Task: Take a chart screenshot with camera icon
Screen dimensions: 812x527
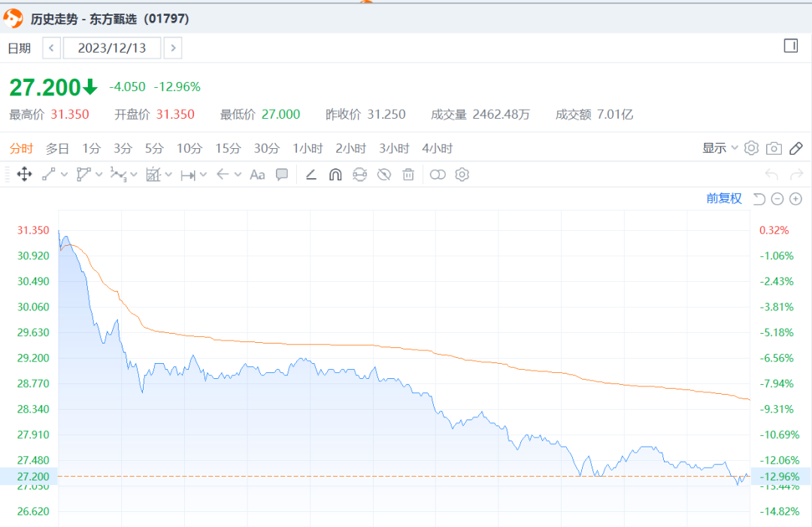Action: (x=774, y=148)
